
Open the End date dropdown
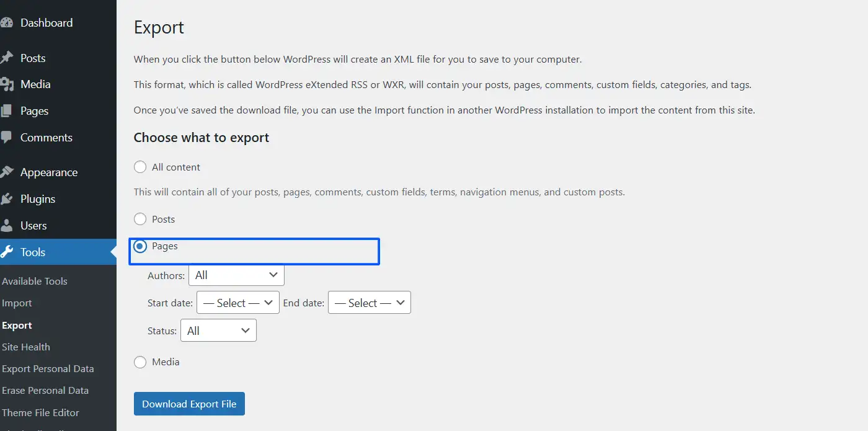pos(370,303)
